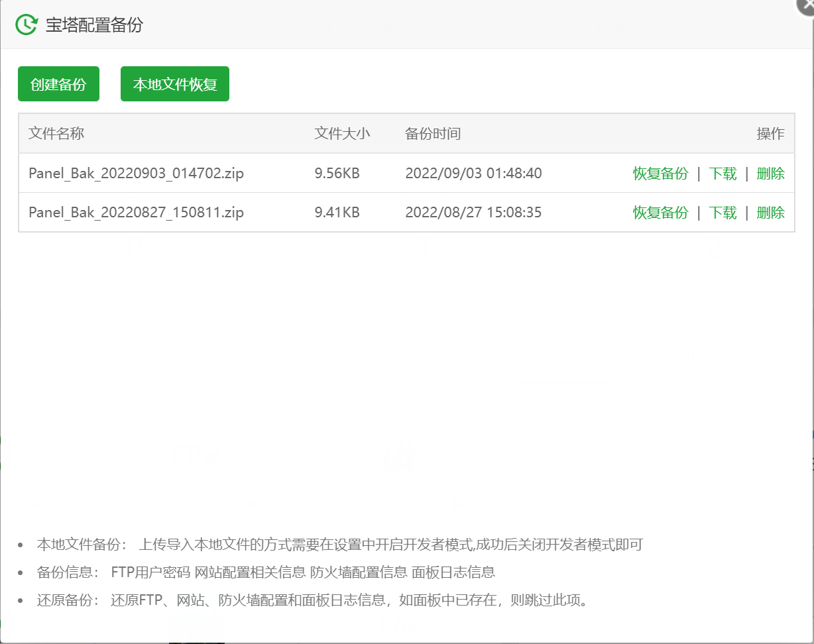
Task: Click the 创建备份 button
Action: click(58, 84)
